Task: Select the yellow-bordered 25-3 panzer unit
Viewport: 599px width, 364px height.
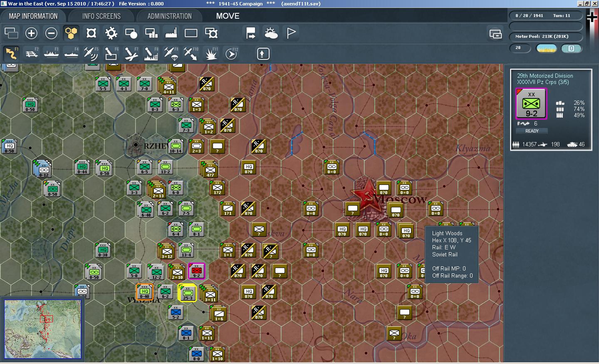Action: pos(187,293)
